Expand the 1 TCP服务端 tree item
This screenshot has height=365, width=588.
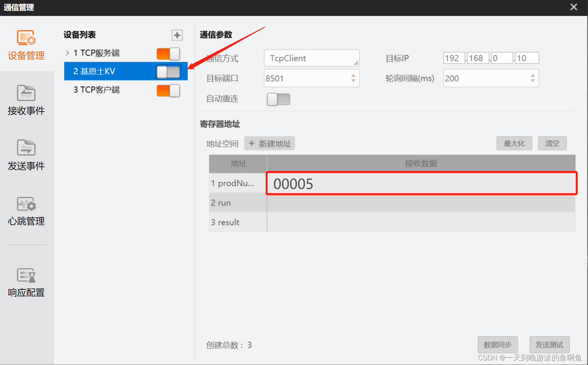(x=67, y=53)
